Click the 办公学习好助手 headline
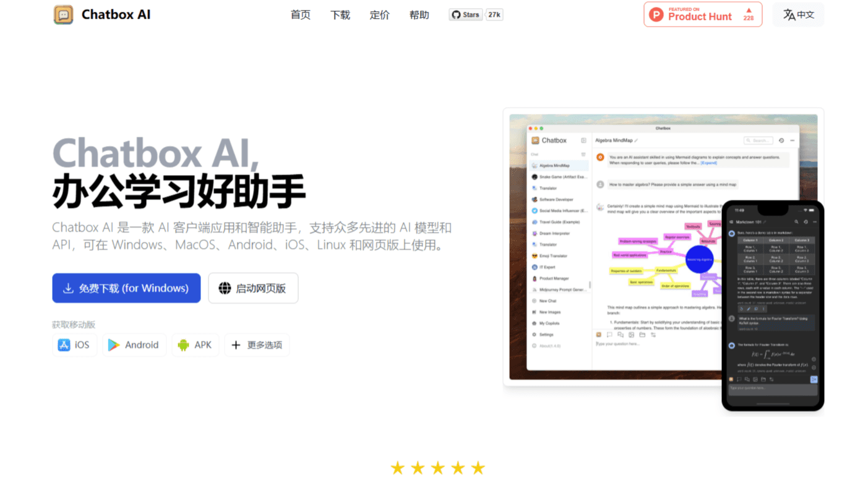This screenshot has width=868, height=486. tap(179, 192)
